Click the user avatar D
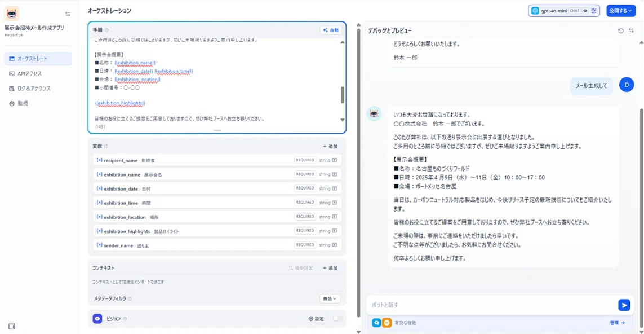 [627, 85]
